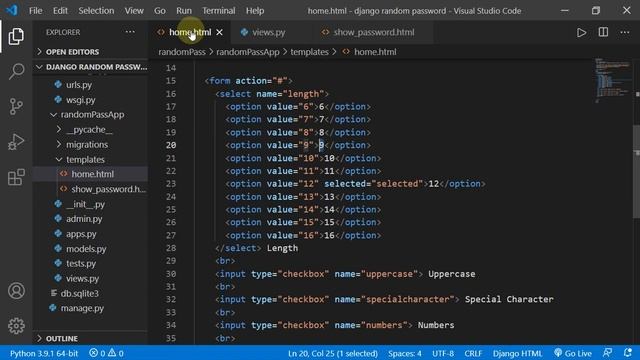Switch to the views.py tab
This screenshot has height=360, width=640.
pos(269,32)
